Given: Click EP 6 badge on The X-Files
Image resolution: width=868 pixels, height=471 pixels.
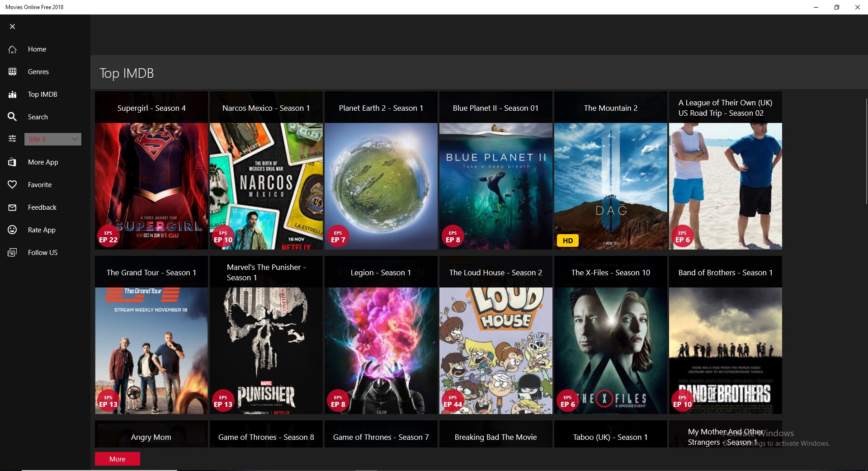Looking at the screenshot, I should (x=567, y=401).
